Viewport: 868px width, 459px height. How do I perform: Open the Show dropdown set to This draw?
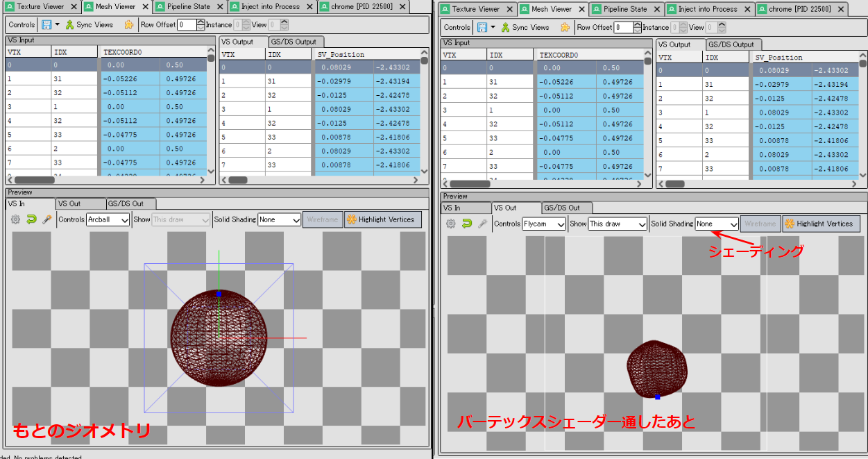click(x=618, y=224)
